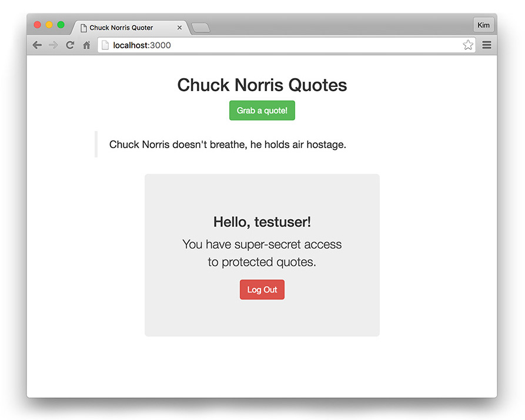The height and width of the screenshot is (420, 525).
Task: Reload the page with the refresh icon
Action: pos(70,45)
